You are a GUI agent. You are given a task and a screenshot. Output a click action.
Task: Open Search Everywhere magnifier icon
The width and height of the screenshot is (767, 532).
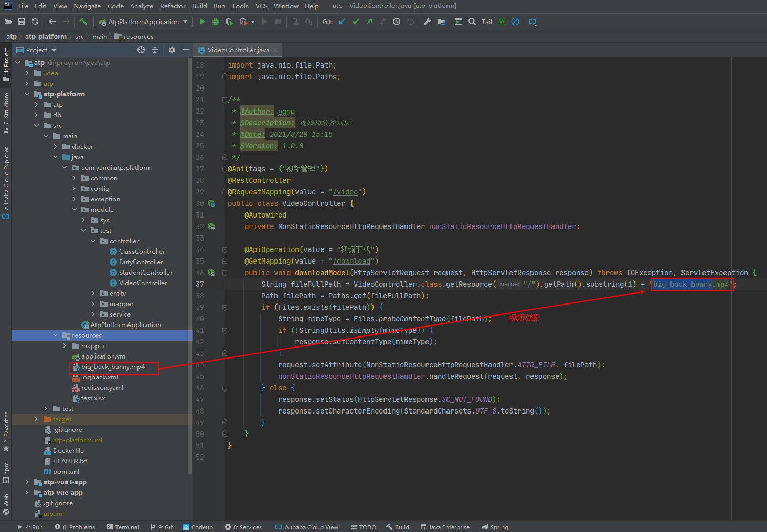pos(472,21)
